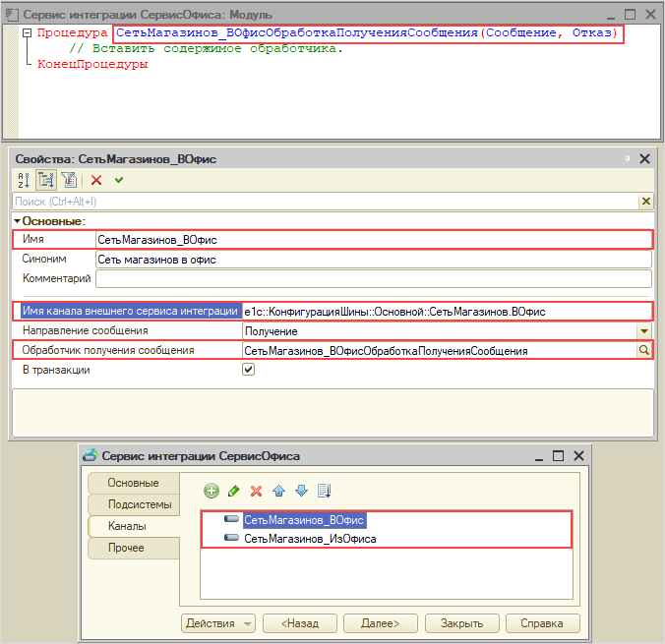The image size is (665, 644).
Task: Click the show only important properties filter icon
Action: tap(69, 180)
